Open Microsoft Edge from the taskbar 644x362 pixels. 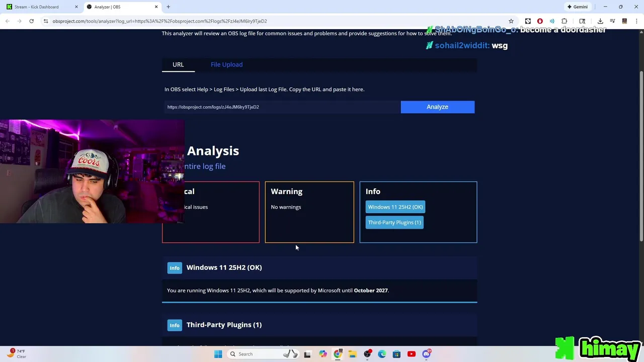[382, 354]
